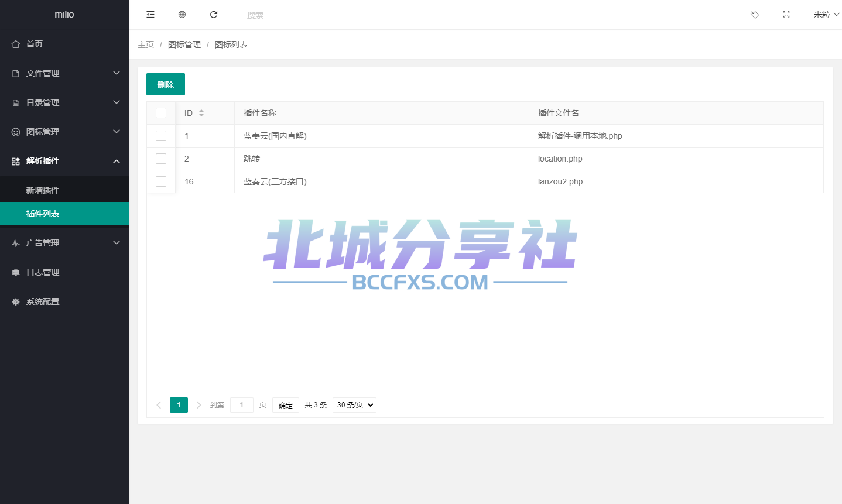
Task: Click plugin name 蓝奏云(三方接口)
Action: pos(275,181)
